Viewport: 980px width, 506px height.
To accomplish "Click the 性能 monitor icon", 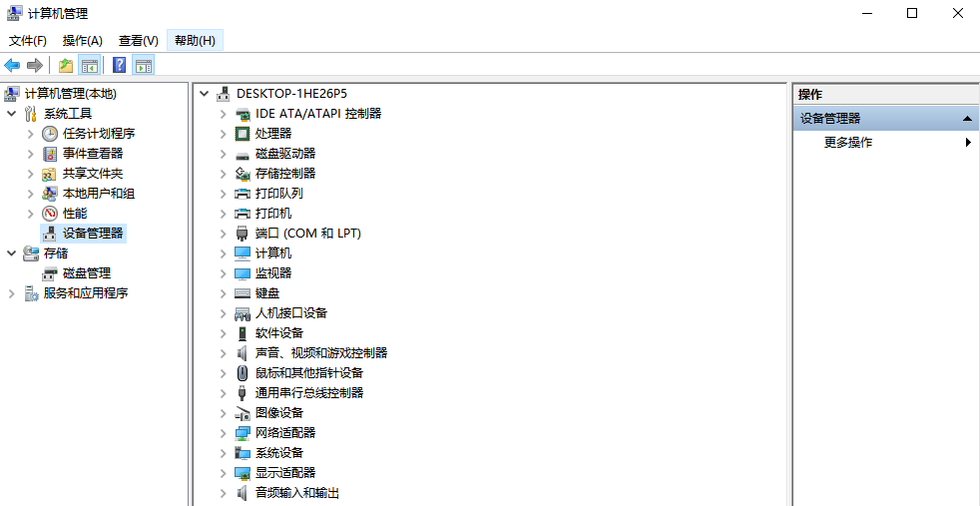I will coord(50,214).
